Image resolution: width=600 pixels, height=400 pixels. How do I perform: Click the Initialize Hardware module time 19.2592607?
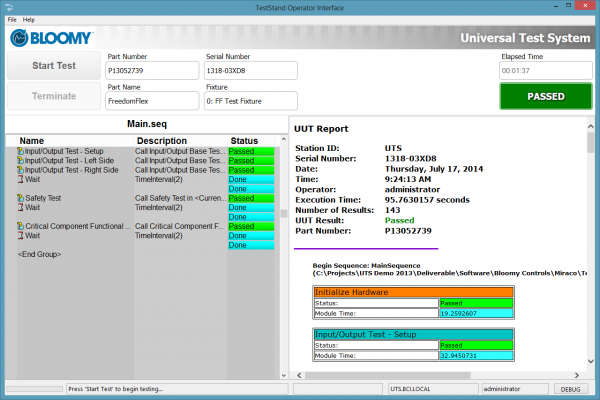(476, 313)
